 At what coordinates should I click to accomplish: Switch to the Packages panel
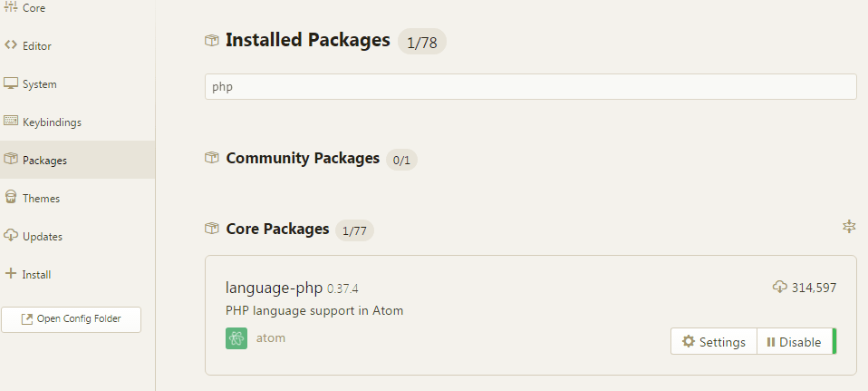tap(44, 161)
